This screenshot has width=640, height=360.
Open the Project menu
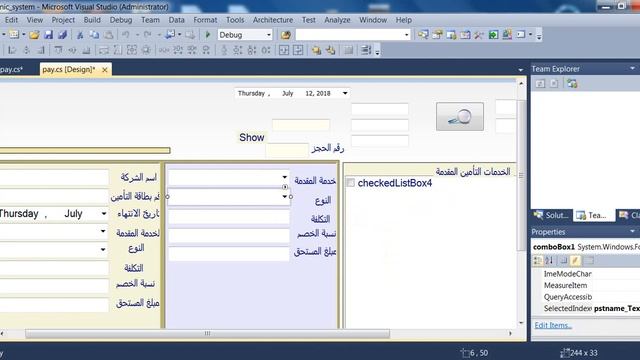pyautogui.click(x=63, y=20)
